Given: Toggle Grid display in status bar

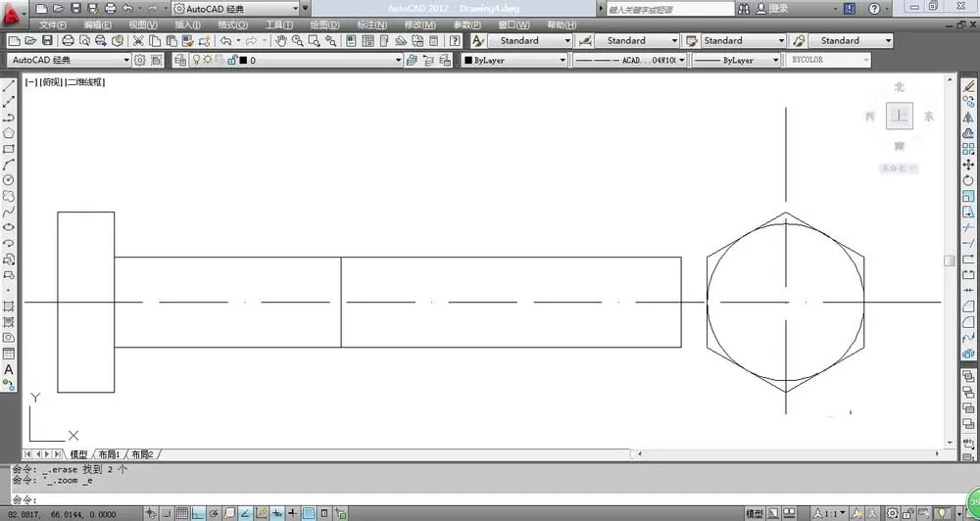Looking at the screenshot, I should 182,513.
